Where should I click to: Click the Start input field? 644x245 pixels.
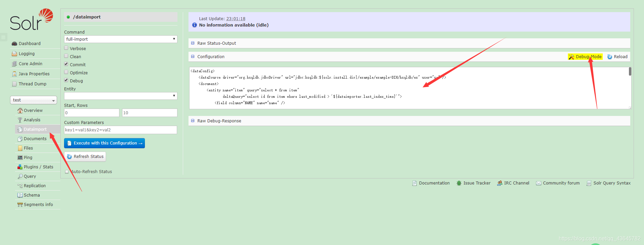click(x=92, y=113)
